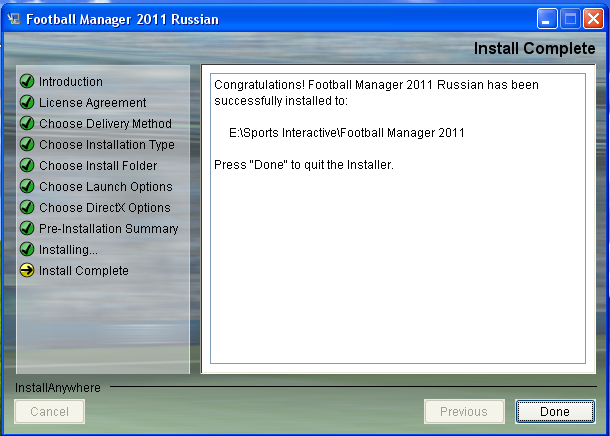Click the installer icon in title bar
Screen dimensions: 610x436
coord(14,18)
